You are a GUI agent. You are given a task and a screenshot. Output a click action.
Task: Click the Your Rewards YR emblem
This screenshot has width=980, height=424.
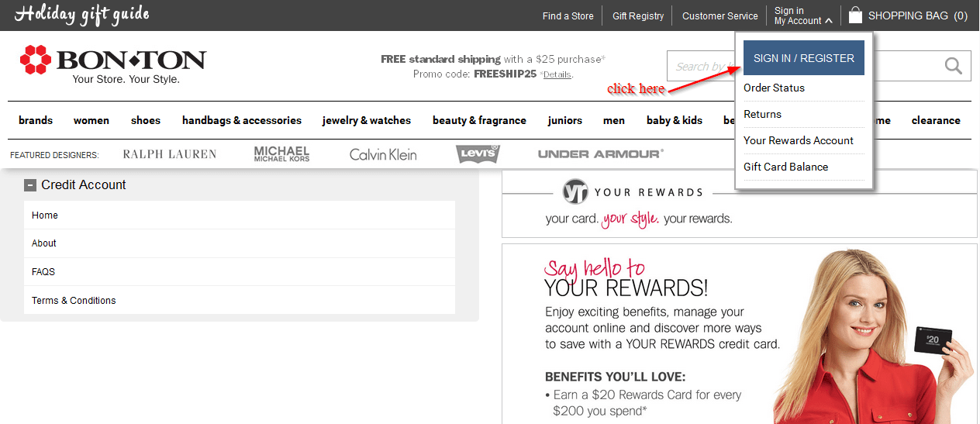576,191
